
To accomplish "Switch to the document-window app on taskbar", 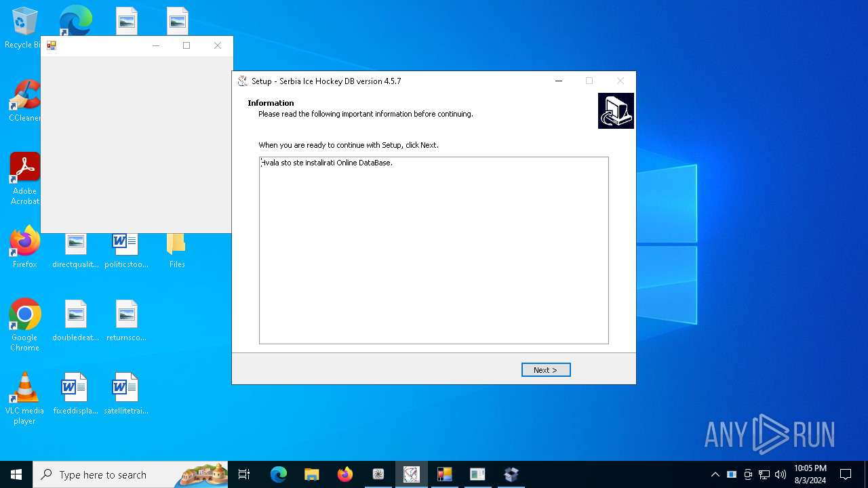I will (x=478, y=474).
